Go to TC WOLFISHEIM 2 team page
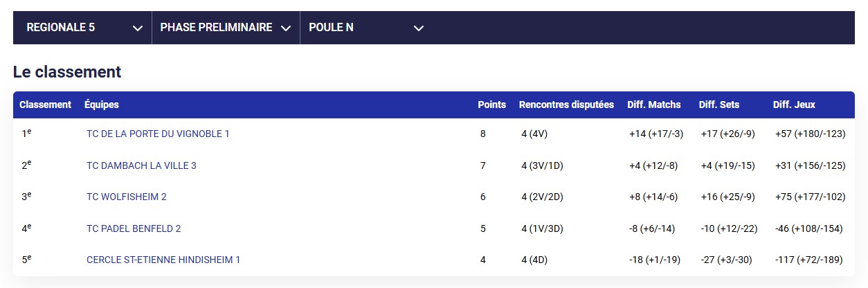 click(x=127, y=197)
